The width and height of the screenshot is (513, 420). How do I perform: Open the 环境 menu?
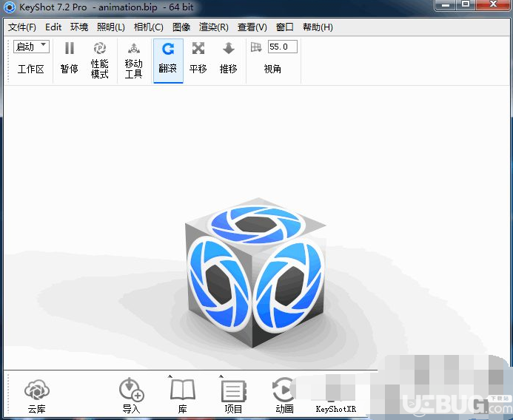tap(79, 27)
